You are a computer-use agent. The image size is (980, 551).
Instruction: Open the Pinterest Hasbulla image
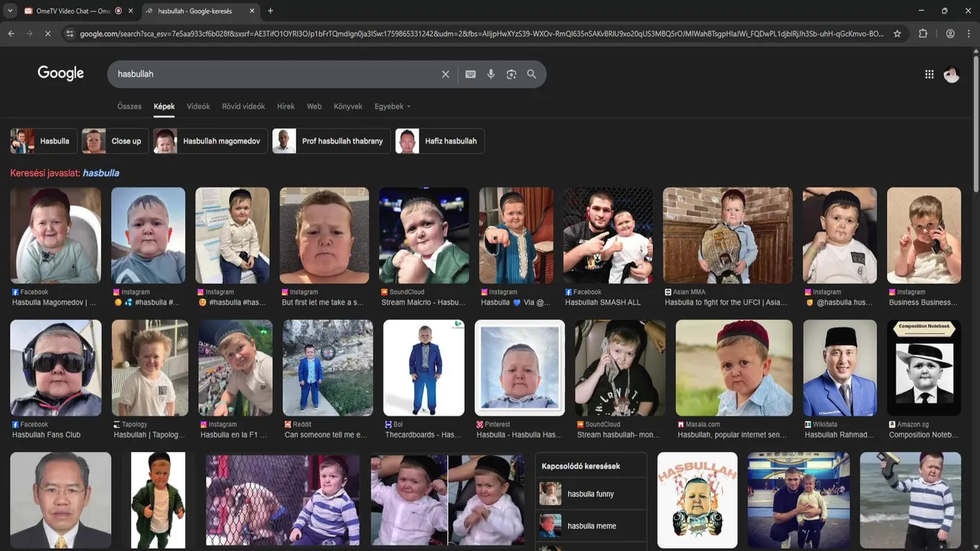click(520, 368)
